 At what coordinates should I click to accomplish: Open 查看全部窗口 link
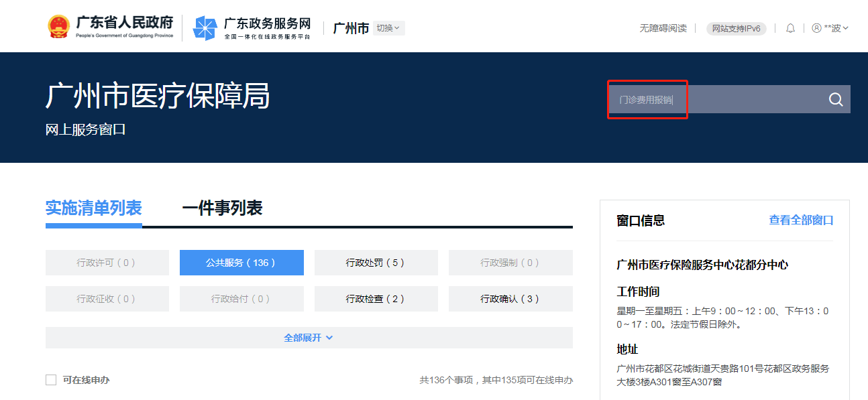tap(801, 220)
